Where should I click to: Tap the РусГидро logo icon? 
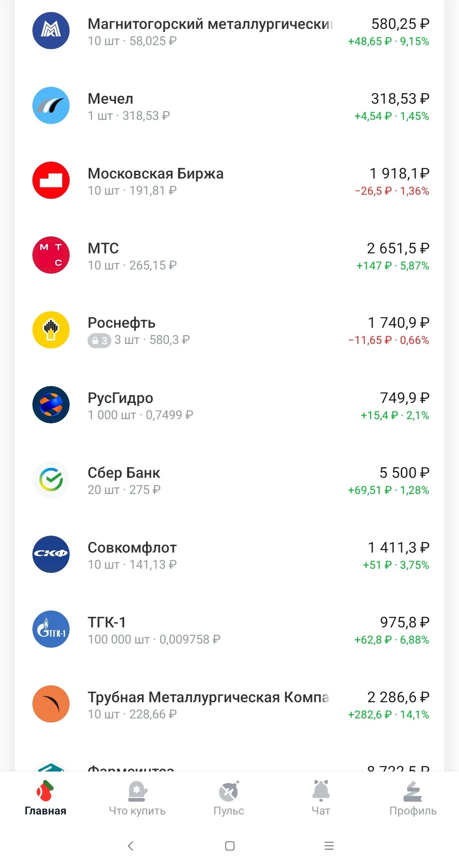tap(51, 405)
